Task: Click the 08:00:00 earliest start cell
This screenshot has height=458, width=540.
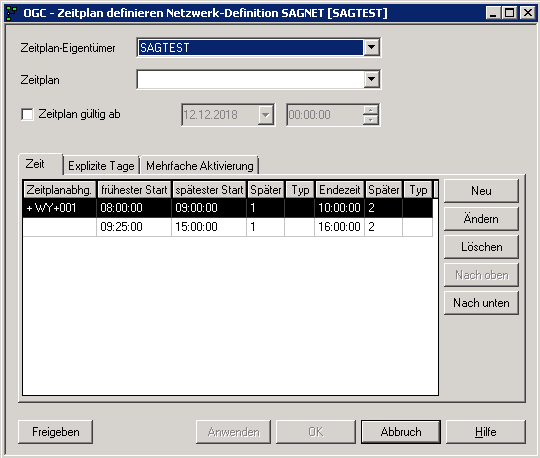Action: point(134,208)
